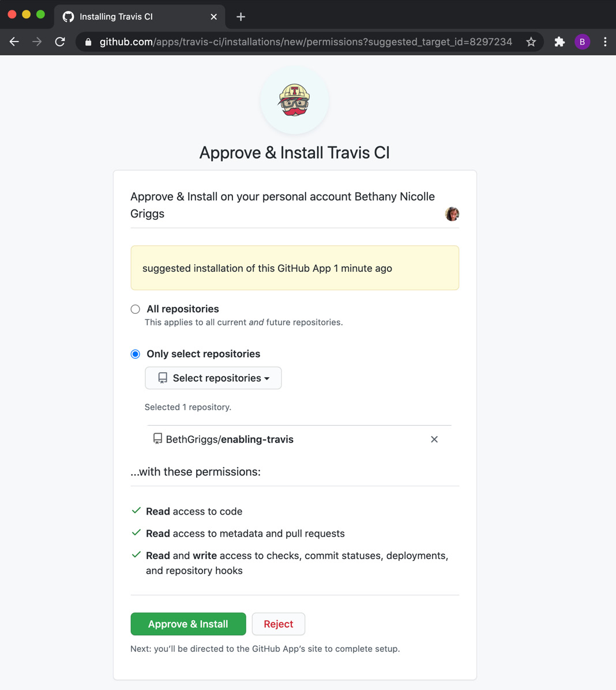Select the Only select repositories option
The width and height of the screenshot is (616, 690).
135,354
